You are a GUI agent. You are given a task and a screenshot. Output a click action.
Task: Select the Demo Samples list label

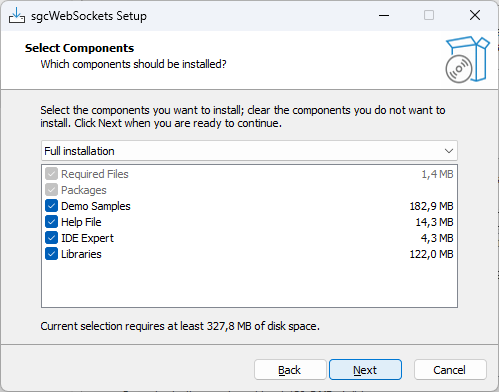96,206
